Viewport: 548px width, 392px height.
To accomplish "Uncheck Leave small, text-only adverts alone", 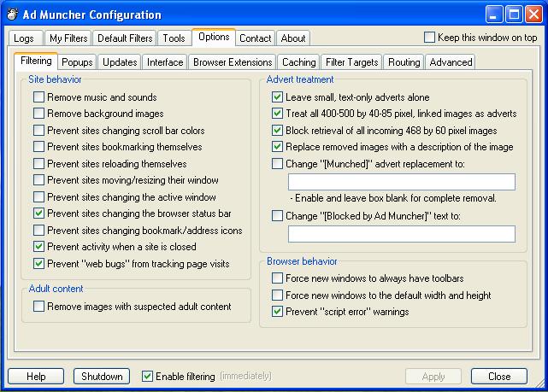I will coord(278,97).
